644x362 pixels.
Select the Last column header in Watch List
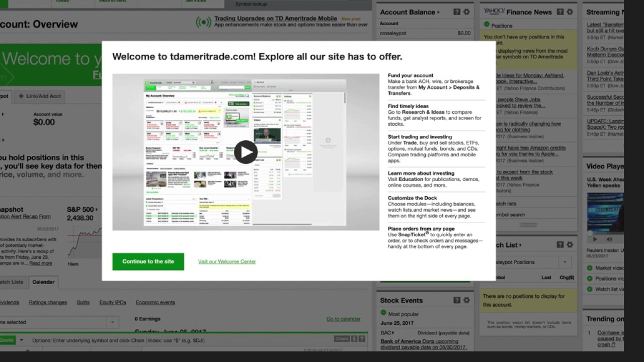(x=546, y=278)
